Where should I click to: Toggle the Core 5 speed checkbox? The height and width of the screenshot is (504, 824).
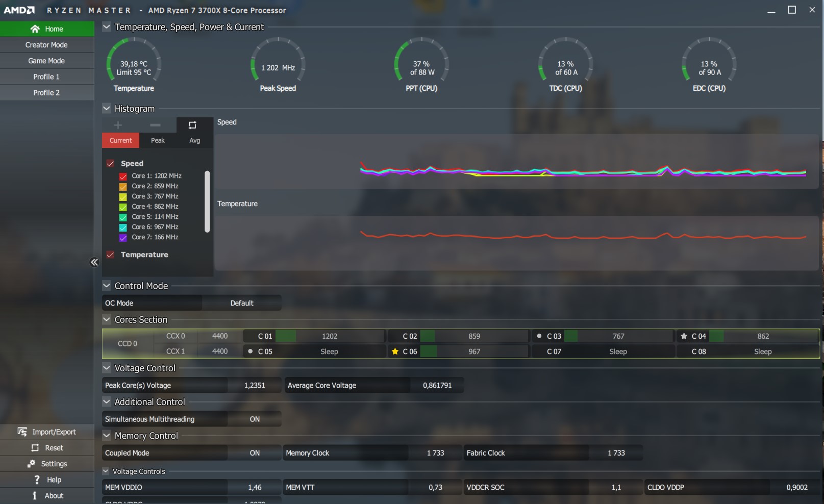(123, 217)
